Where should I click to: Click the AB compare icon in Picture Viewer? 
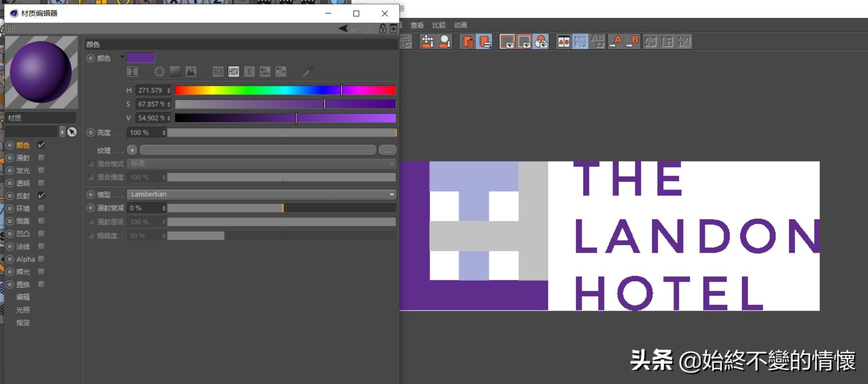coord(563,41)
